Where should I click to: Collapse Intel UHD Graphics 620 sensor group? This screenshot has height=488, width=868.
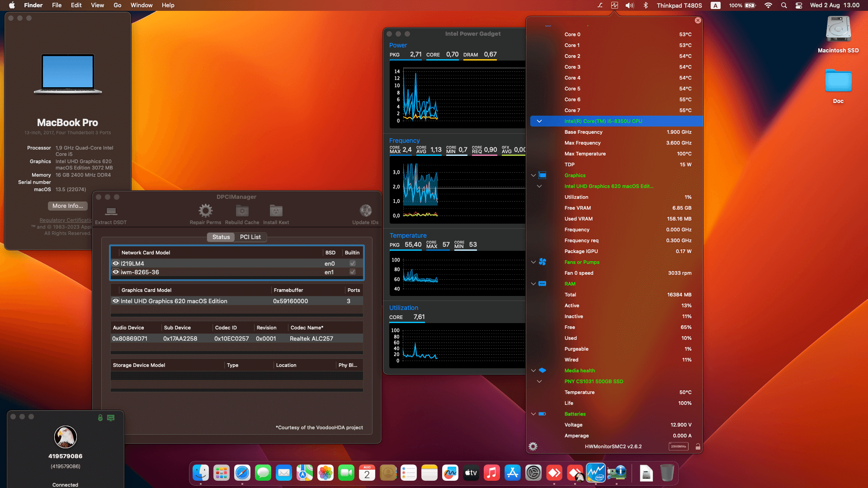click(539, 186)
